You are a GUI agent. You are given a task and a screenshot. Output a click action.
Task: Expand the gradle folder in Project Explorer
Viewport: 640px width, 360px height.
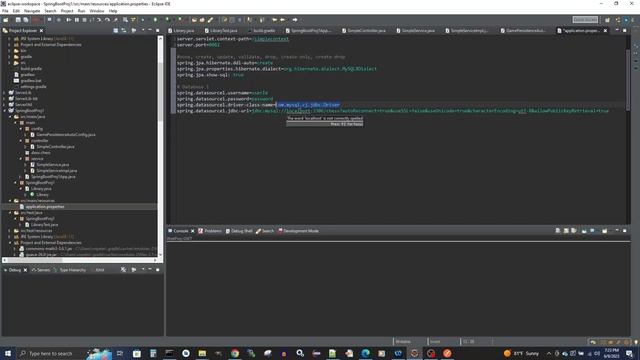click(9, 57)
